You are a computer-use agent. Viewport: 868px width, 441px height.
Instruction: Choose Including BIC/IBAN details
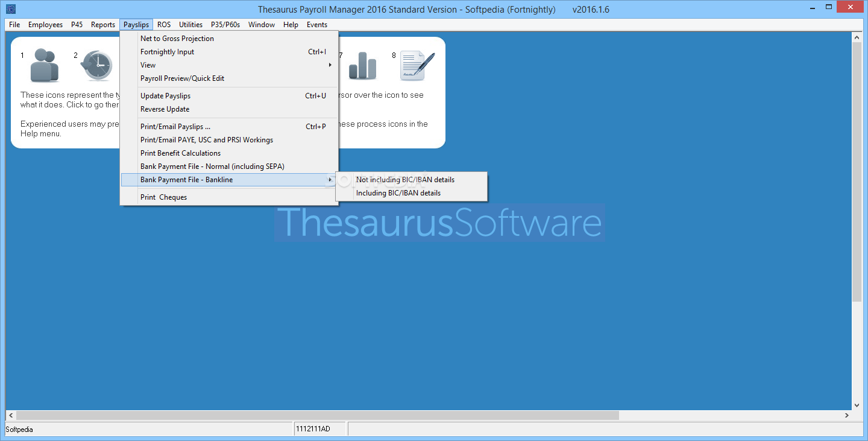411,193
